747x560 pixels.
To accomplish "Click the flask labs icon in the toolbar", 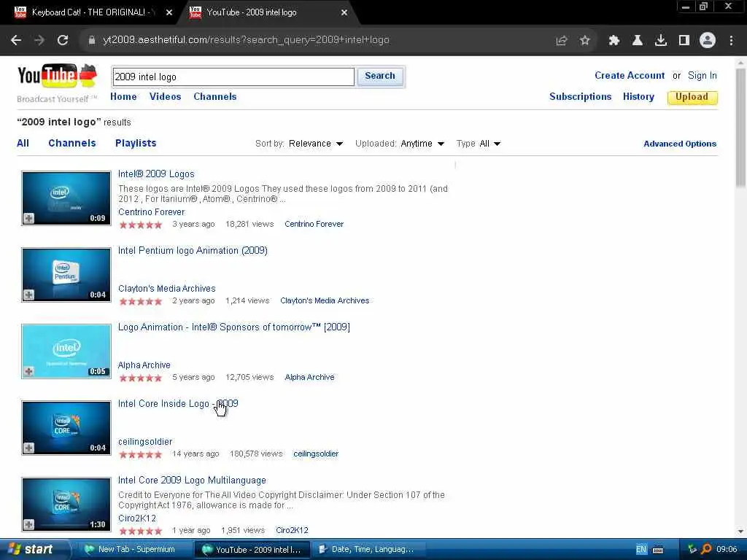I will 638,41.
